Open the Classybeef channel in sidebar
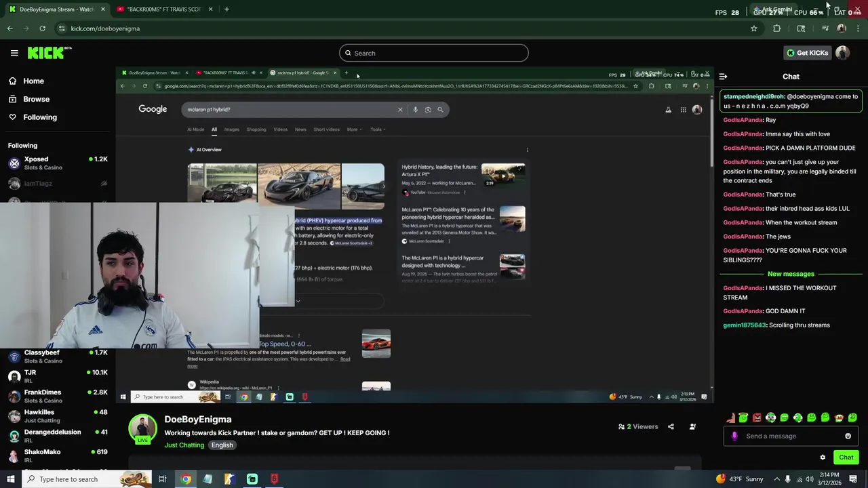This screenshot has width=868, height=488. 58,357
